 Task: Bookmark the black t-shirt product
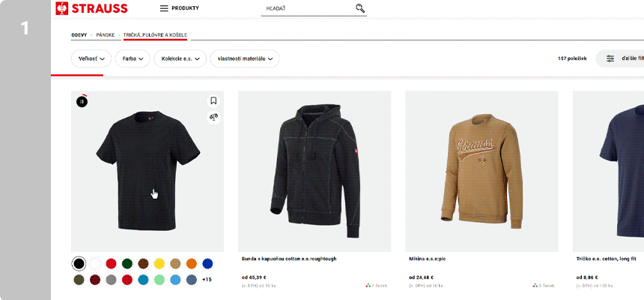pos(213,100)
